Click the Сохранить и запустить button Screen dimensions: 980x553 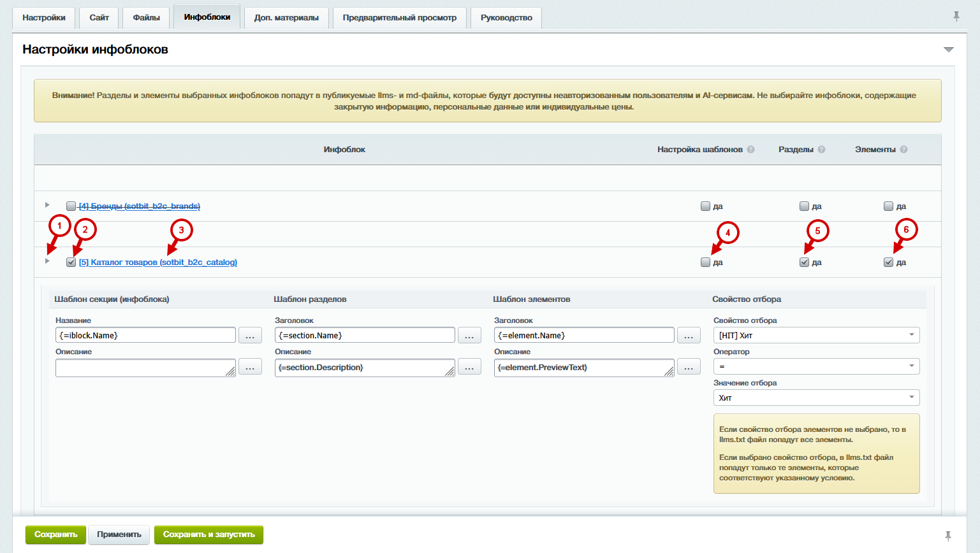click(x=208, y=535)
